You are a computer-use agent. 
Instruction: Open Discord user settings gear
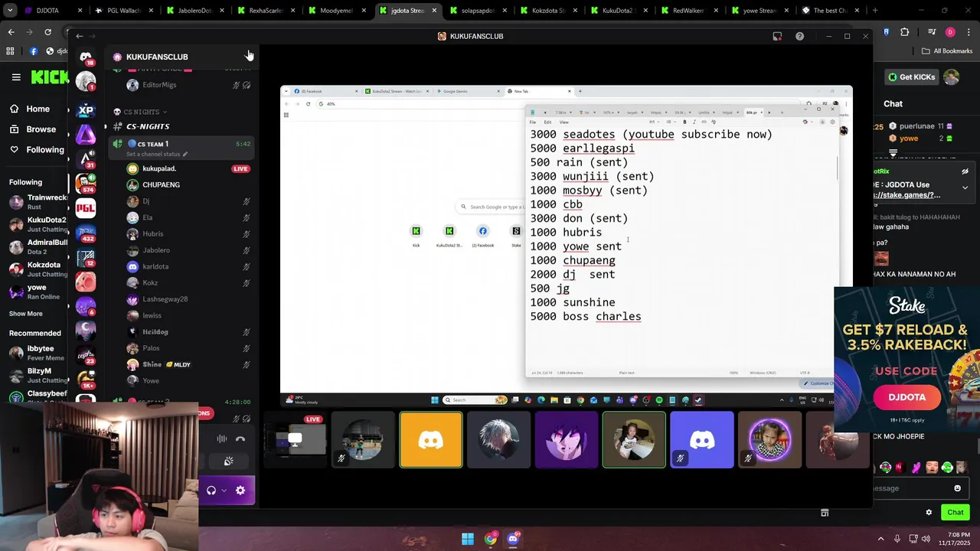click(x=240, y=491)
